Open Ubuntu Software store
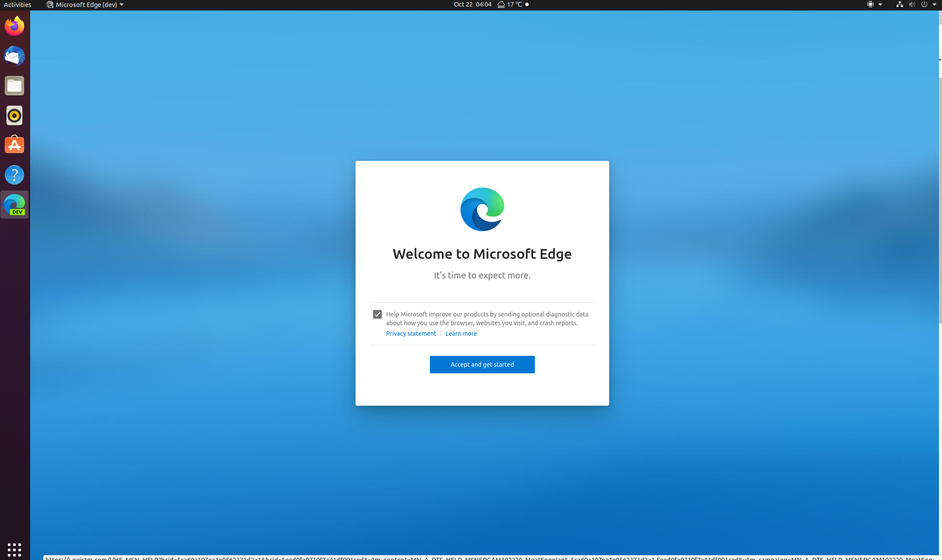The image size is (942, 560). 14,145
